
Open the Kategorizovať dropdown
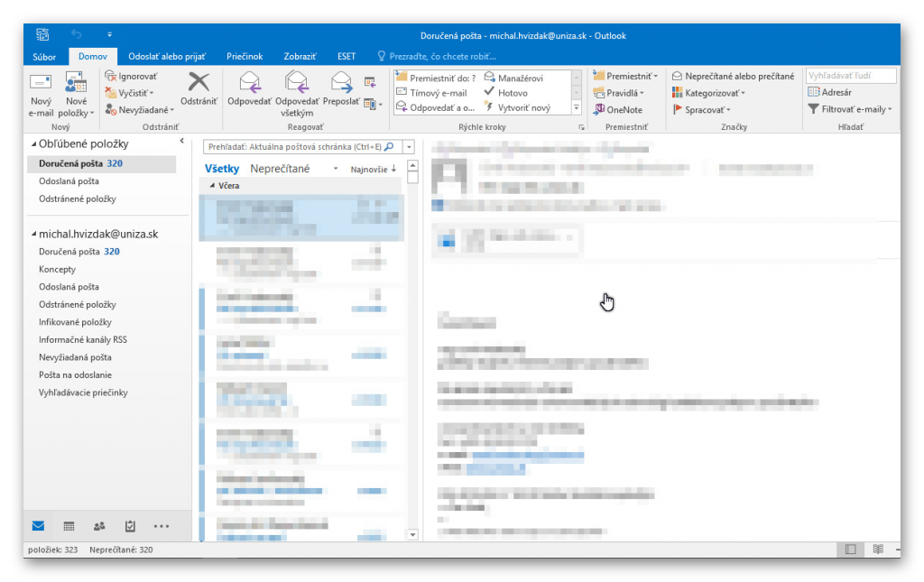(x=708, y=93)
